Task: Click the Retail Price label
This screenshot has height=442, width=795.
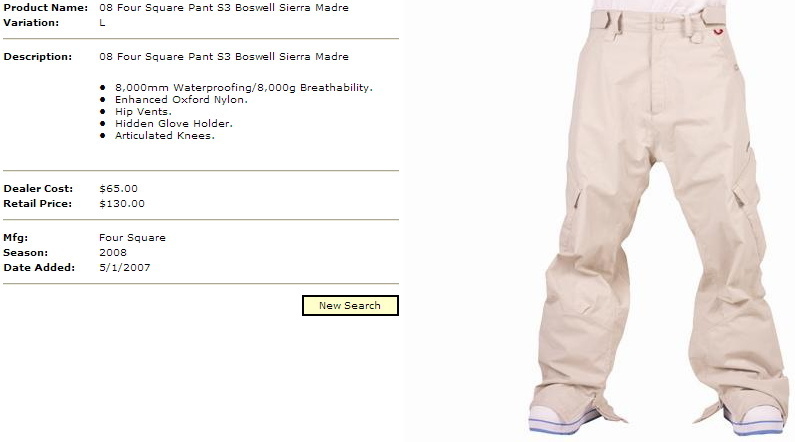Action: (x=38, y=204)
